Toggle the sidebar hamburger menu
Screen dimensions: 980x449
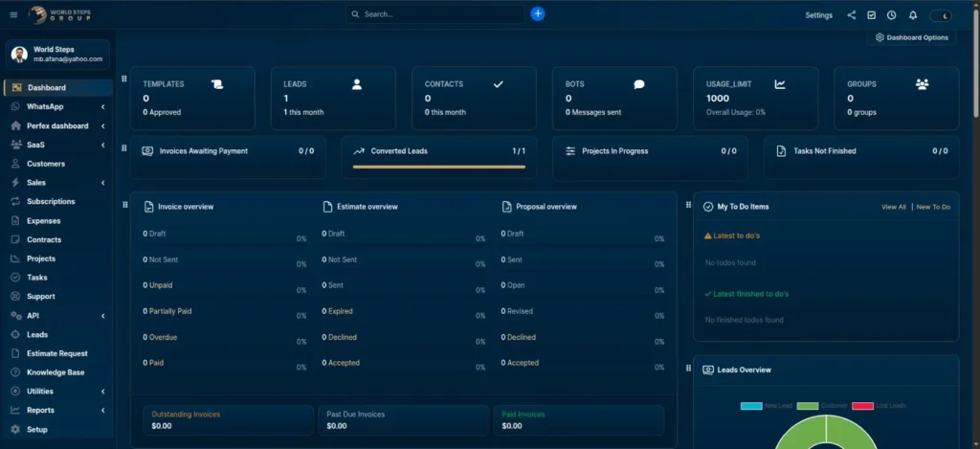[x=13, y=15]
